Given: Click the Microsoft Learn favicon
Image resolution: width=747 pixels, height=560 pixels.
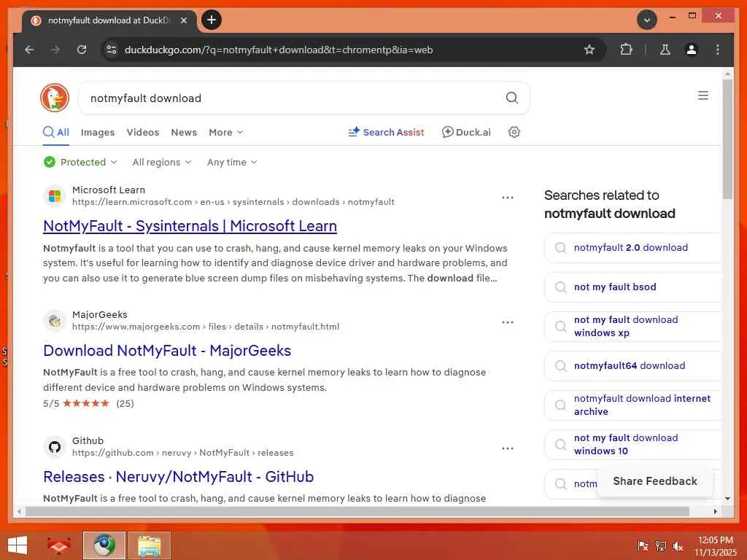Looking at the screenshot, I should (55, 195).
